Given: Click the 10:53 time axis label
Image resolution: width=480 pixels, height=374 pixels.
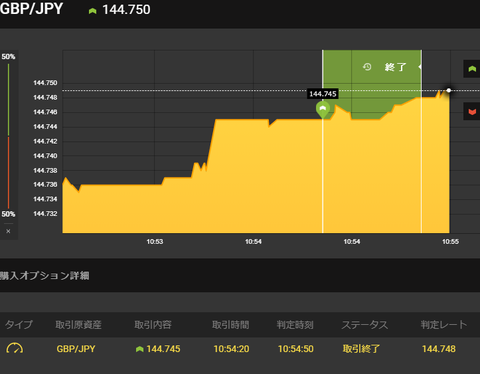Looking at the screenshot, I should (x=155, y=241).
